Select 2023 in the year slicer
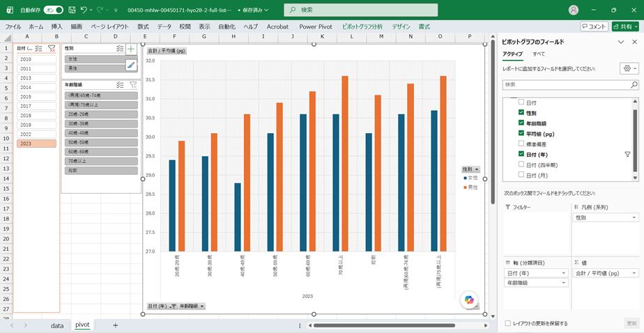 tap(36, 144)
